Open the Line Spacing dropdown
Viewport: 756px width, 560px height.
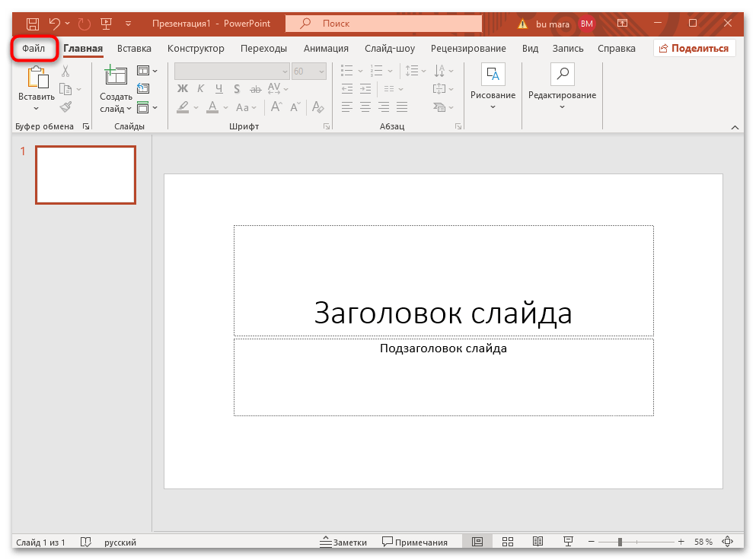click(x=422, y=71)
